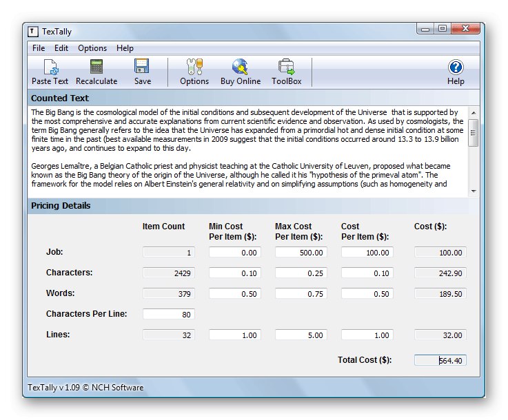Minimize the TexTally window
The width and height of the screenshot is (508, 420).
425,29
